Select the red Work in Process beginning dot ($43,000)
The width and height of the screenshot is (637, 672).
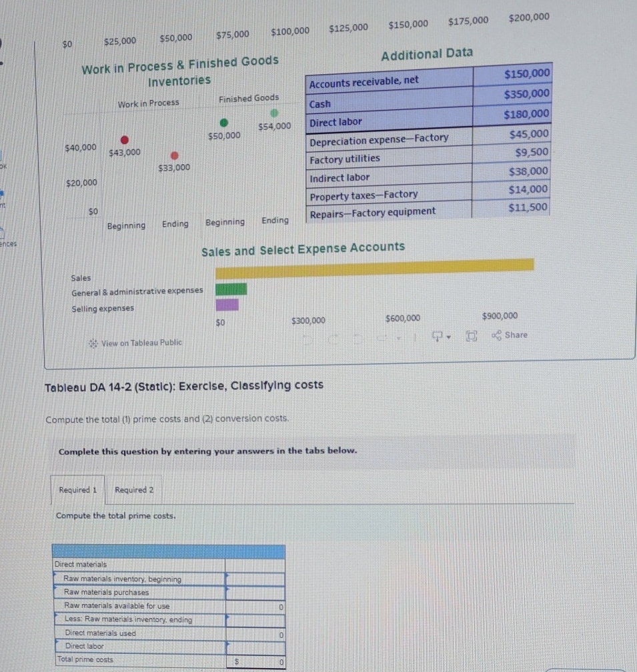[124, 140]
